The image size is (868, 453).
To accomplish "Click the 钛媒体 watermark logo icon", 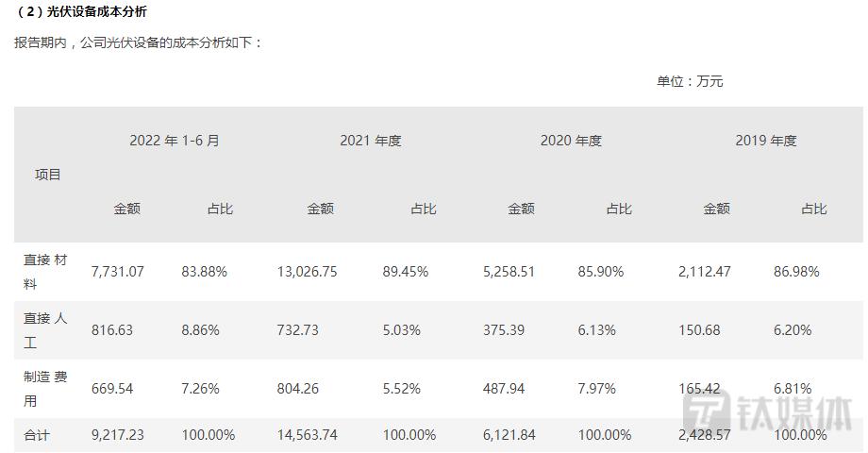I will (707, 411).
